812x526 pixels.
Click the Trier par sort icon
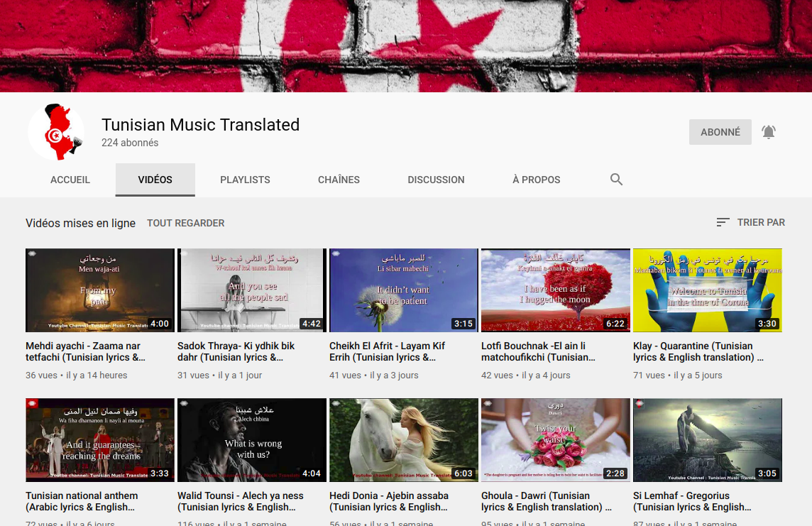tap(723, 222)
